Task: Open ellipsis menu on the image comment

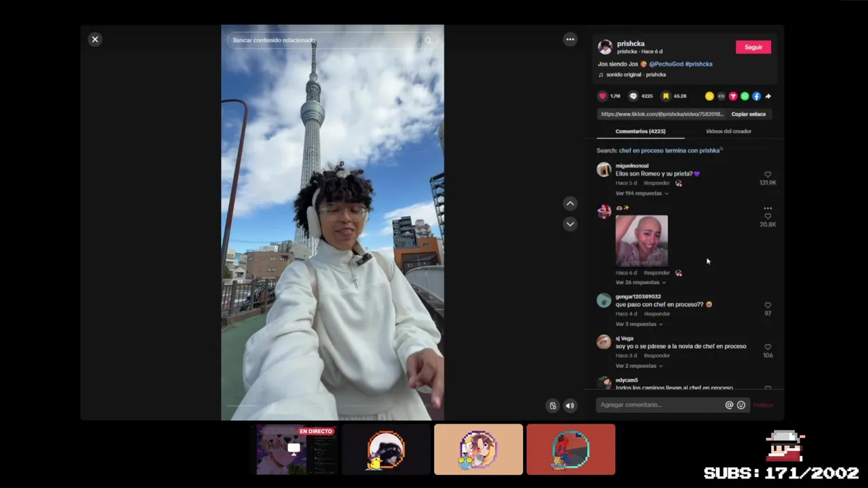Action: [768, 208]
